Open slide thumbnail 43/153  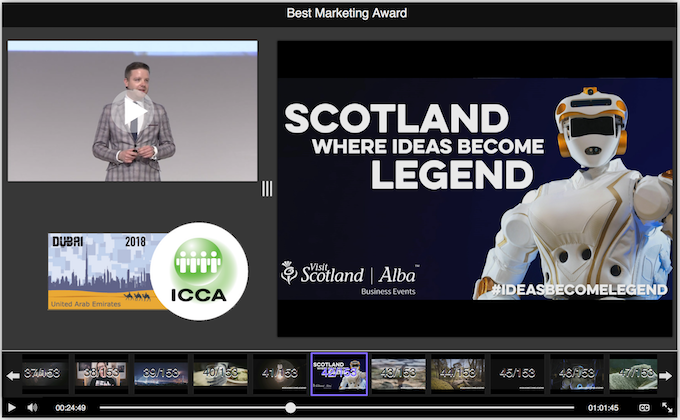(x=399, y=374)
